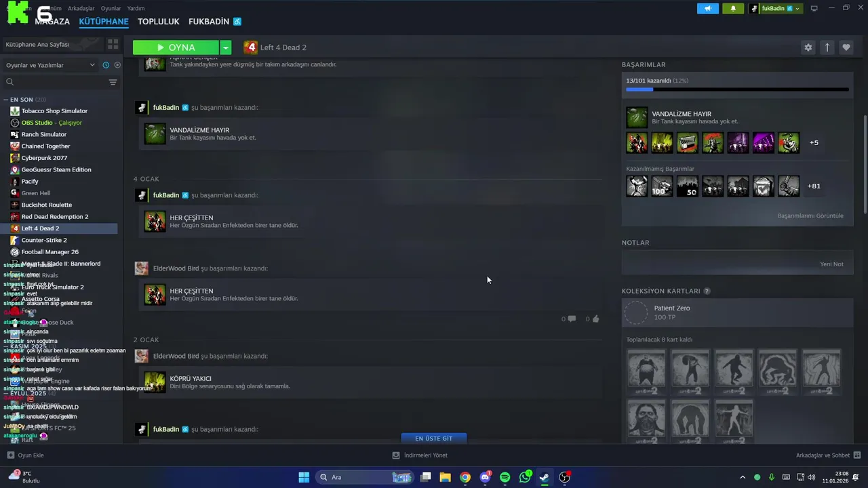Open ElderWood Bird profile in 4 Ocak activity
Screen dimensions: 868x488
coord(176,268)
